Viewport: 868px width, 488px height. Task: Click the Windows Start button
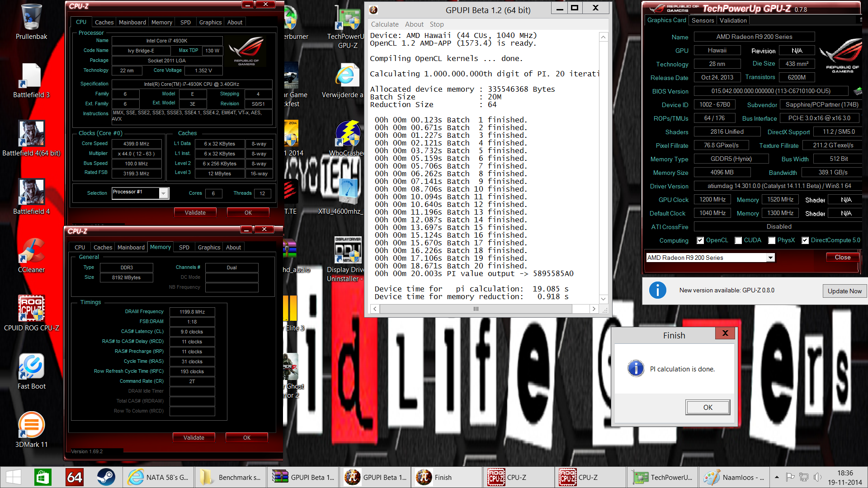13,477
